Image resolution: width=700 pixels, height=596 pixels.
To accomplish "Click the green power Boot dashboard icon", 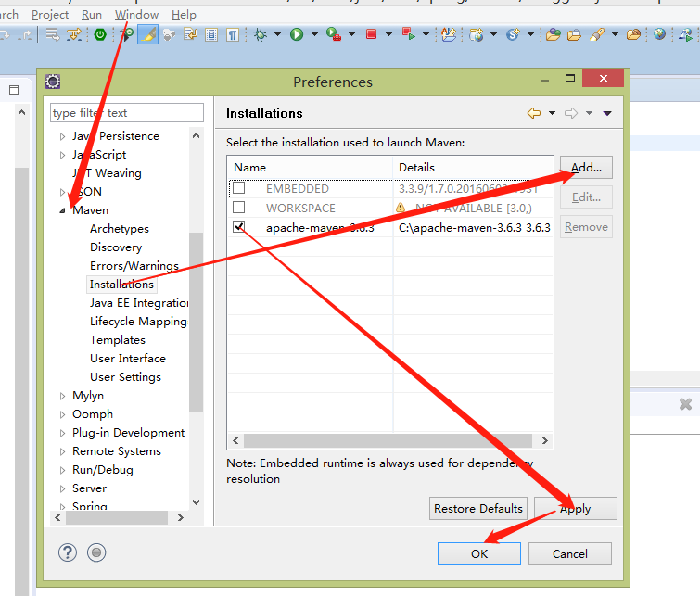I will [100, 34].
